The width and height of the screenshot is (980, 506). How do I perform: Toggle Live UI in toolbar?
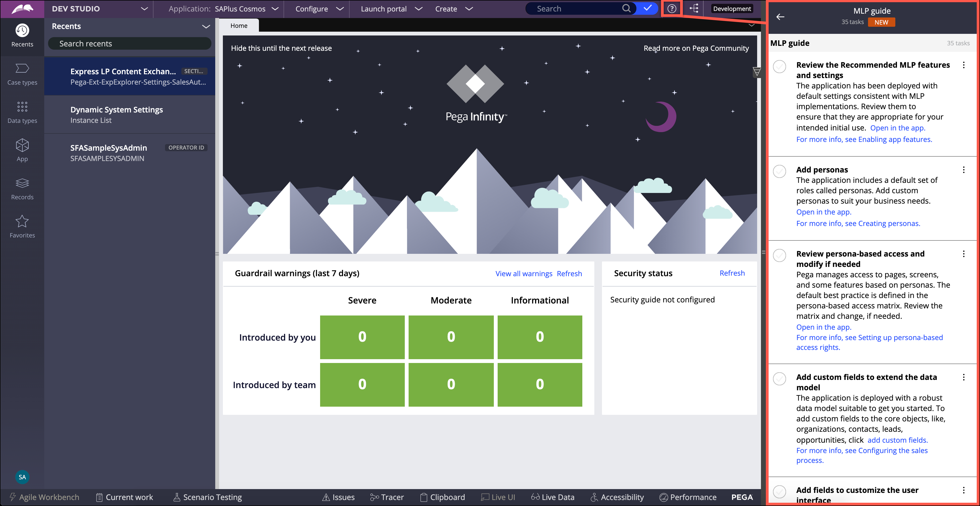[x=498, y=497]
